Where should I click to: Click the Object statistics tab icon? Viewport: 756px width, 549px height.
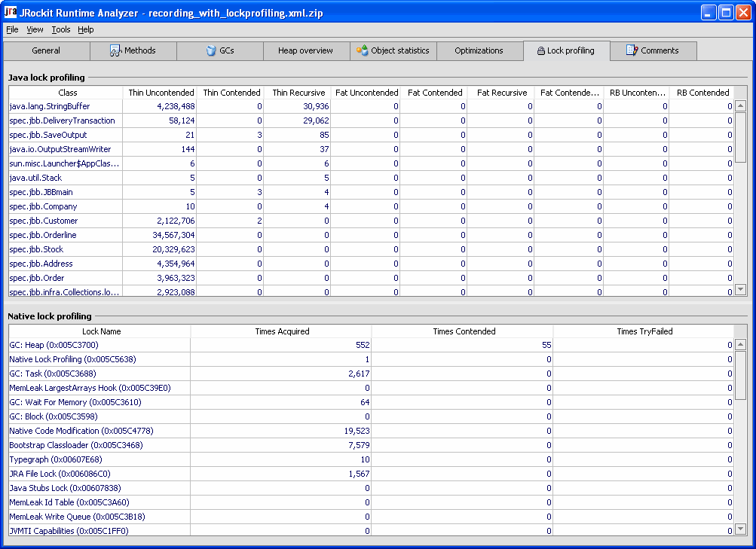(362, 50)
